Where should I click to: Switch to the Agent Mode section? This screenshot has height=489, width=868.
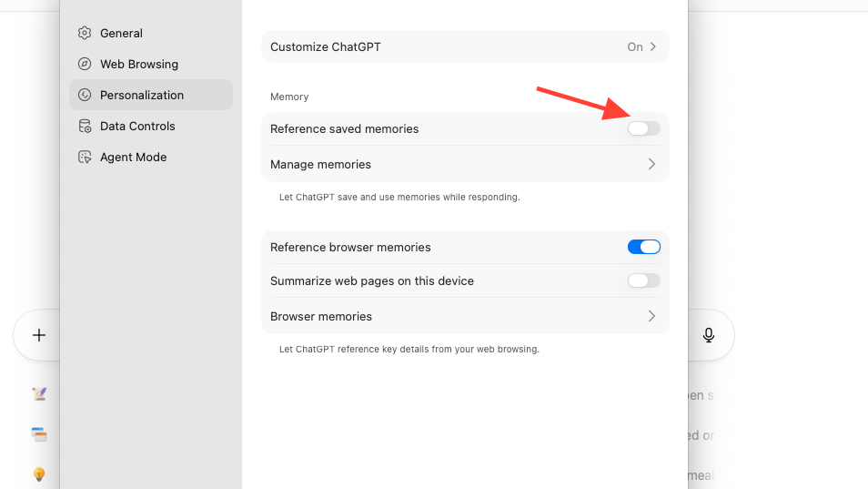click(133, 157)
